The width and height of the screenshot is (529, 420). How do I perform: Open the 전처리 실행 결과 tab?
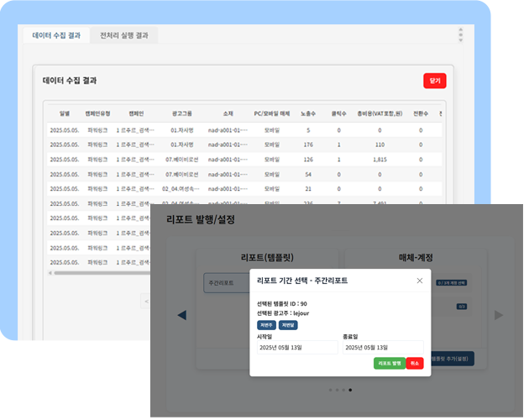click(x=123, y=35)
